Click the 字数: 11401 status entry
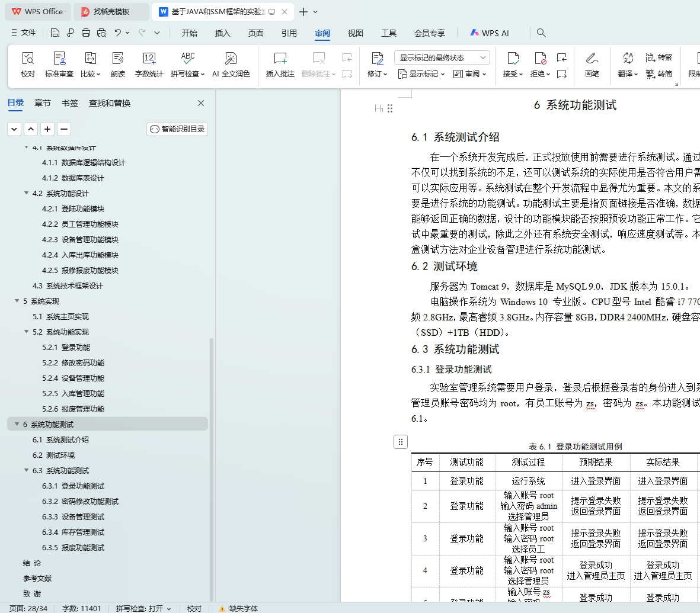700x613 pixels. tap(81, 608)
